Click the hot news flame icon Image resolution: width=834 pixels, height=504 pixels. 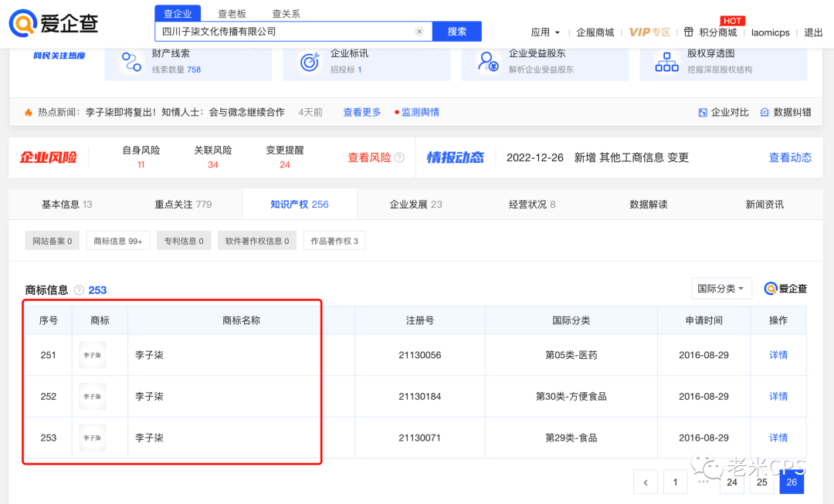click(29, 112)
